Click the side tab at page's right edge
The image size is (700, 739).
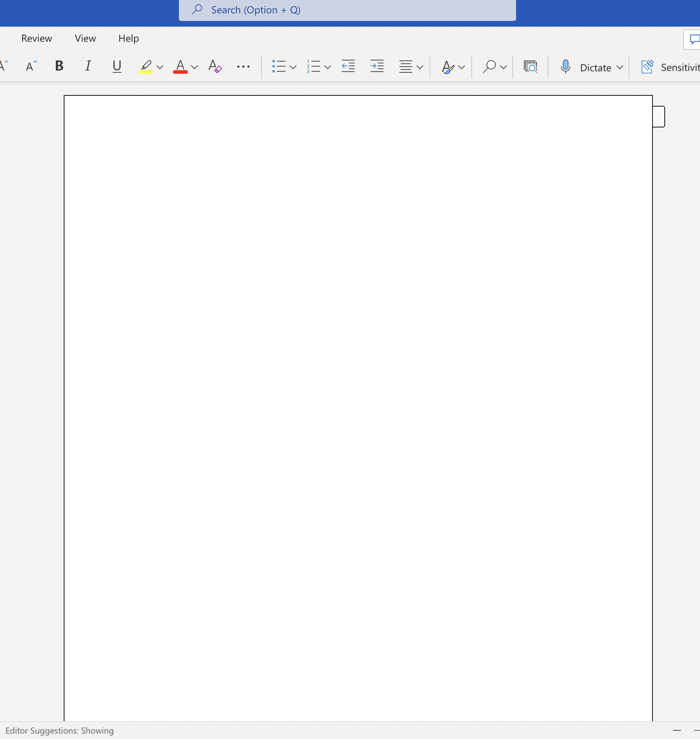(659, 117)
